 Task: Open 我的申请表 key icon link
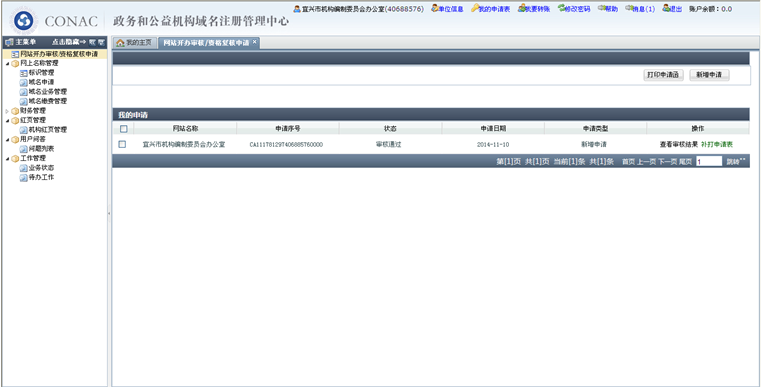[x=490, y=9]
